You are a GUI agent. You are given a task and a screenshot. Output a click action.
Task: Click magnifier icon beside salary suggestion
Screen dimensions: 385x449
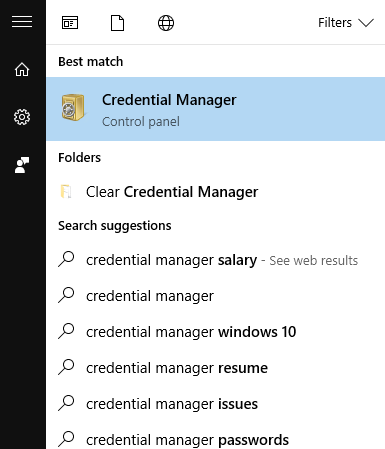tap(66, 259)
